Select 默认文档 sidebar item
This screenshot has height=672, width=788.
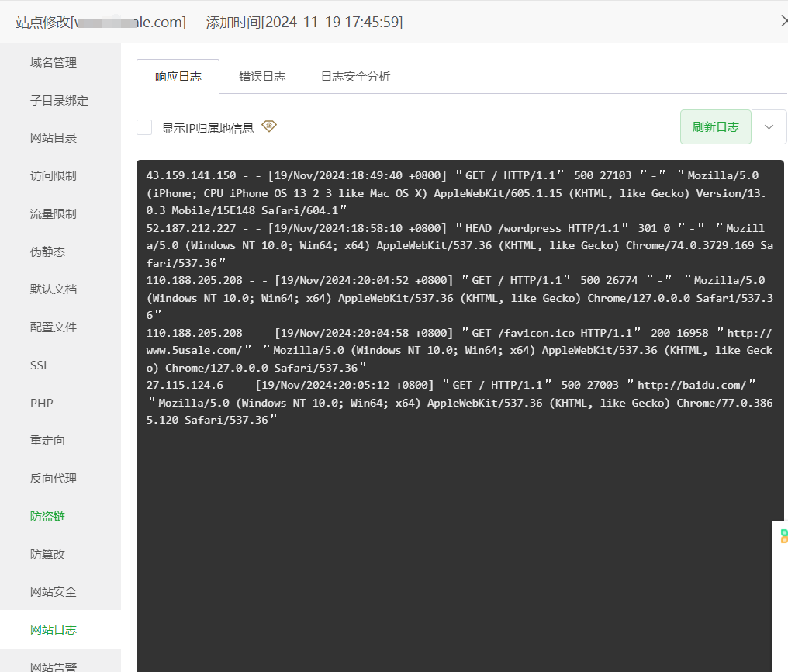pyautogui.click(x=54, y=289)
